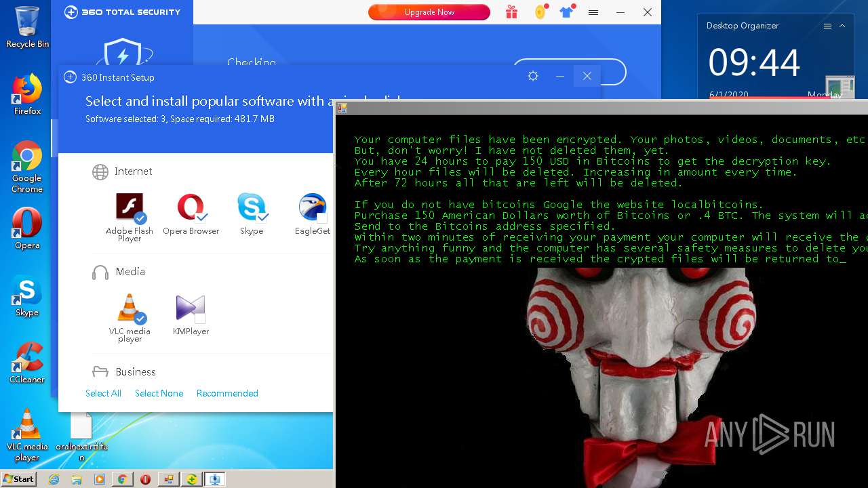868x488 pixels.
Task: Open the 360 Total Security hamburger menu
Action: [593, 12]
